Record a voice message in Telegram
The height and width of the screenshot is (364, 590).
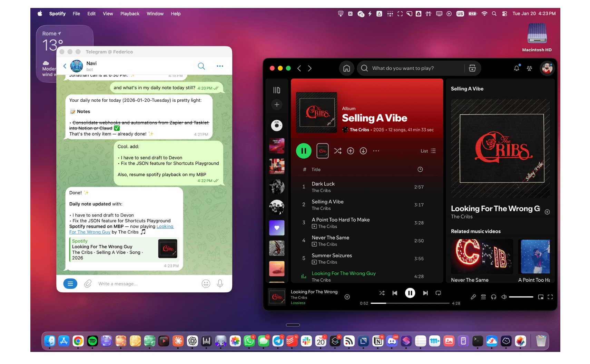click(x=220, y=284)
